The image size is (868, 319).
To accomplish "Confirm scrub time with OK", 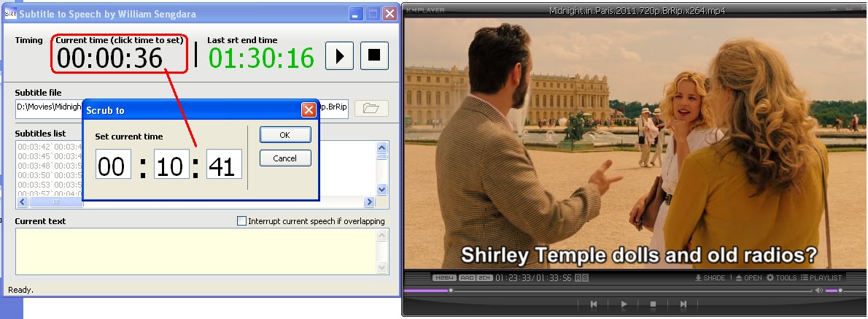I will coord(285,134).
